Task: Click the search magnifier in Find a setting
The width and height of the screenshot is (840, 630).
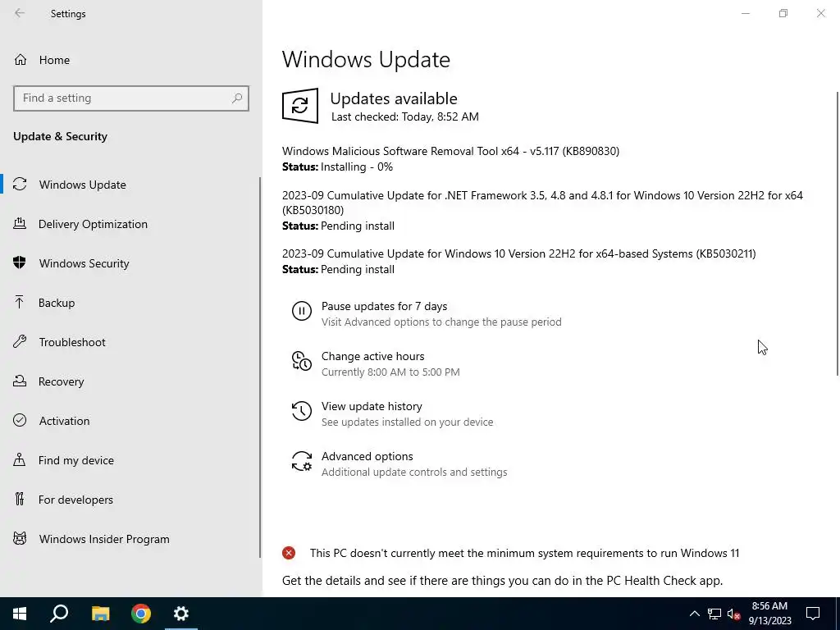Action: (x=237, y=98)
